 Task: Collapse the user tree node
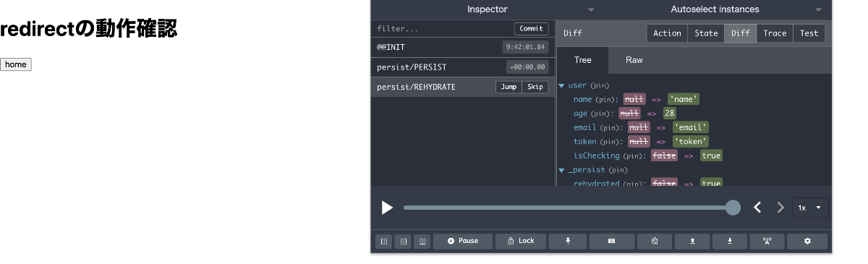click(562, 85)
